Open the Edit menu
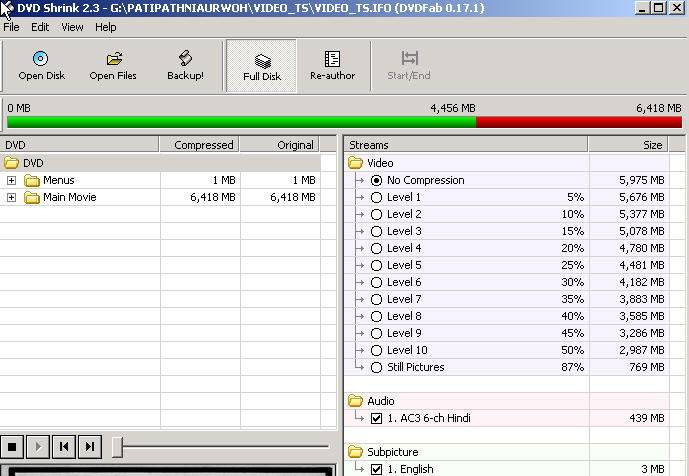689x476 pixels. (40, 27)
